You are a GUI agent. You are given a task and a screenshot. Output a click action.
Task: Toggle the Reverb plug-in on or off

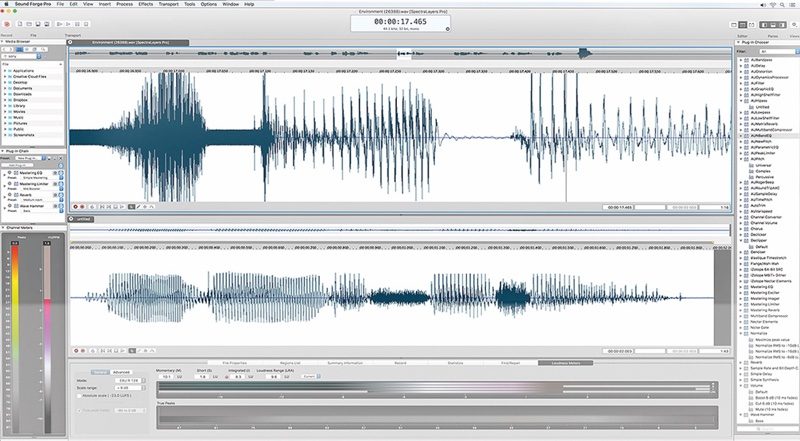pyautogui.click(x=10, y=195)
